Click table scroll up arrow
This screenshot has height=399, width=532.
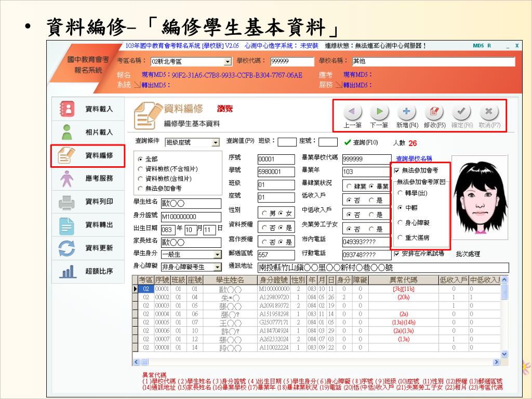pyautogui.click(x=504, y=280)
